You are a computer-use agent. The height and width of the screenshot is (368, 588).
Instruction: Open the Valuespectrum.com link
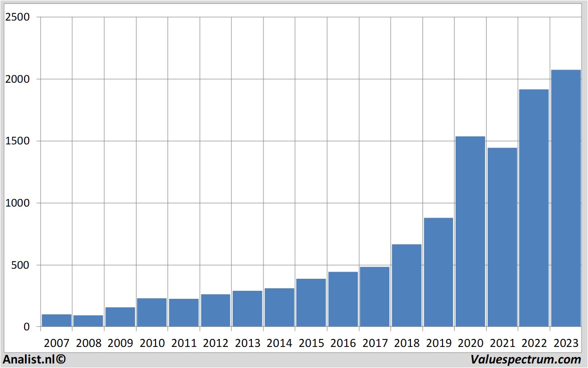point(526,359)
